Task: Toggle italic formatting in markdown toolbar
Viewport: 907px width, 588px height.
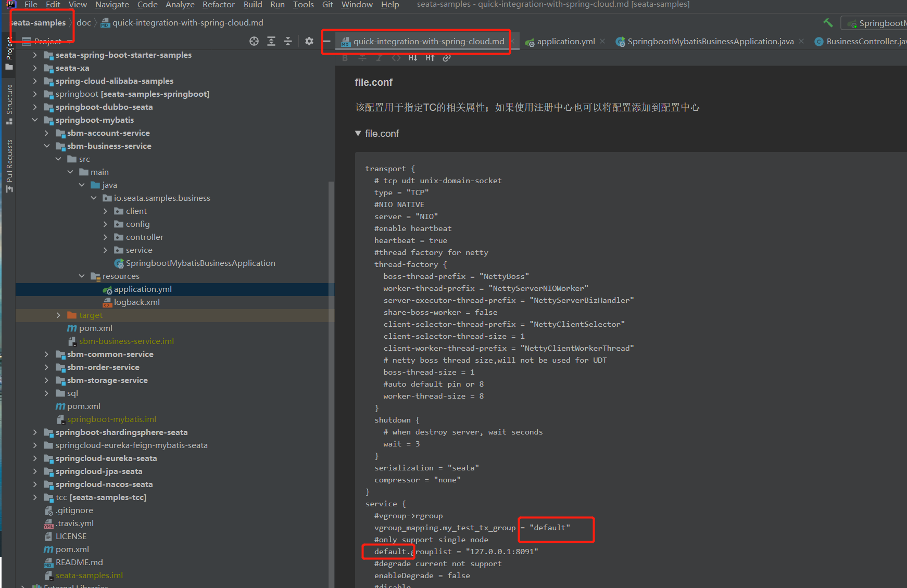Action: [379, 58]
